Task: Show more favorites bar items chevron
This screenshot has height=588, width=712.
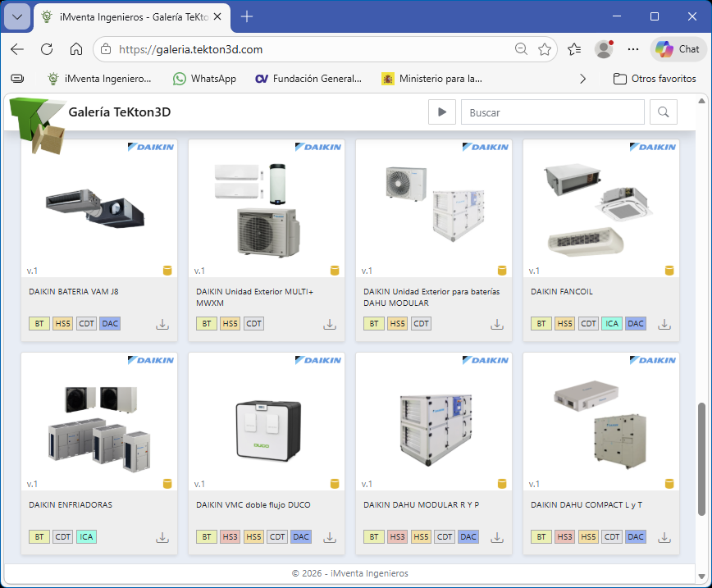Action: coord(582,79)
